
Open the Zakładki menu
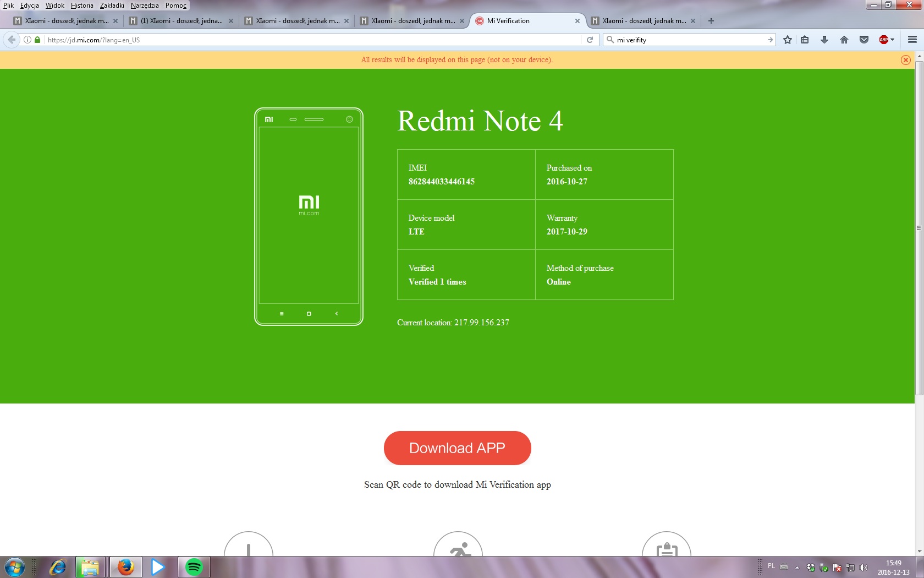tap(112, 6)
